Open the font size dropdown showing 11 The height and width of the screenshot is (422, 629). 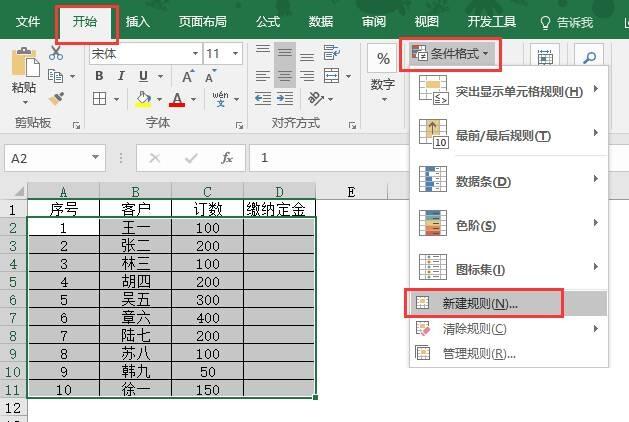(235, 53)
